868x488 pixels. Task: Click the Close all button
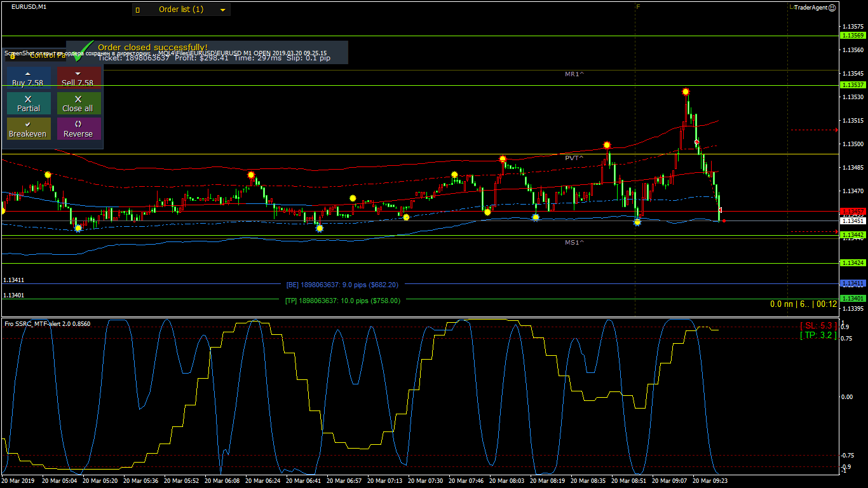[x=78, y=104]
